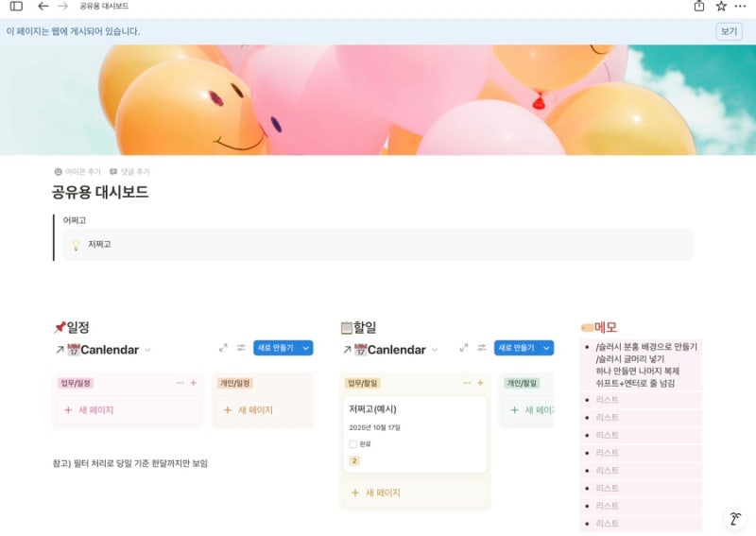
Task: Click the page title 공유용 대시보드
Action: (x=100, y=192)
